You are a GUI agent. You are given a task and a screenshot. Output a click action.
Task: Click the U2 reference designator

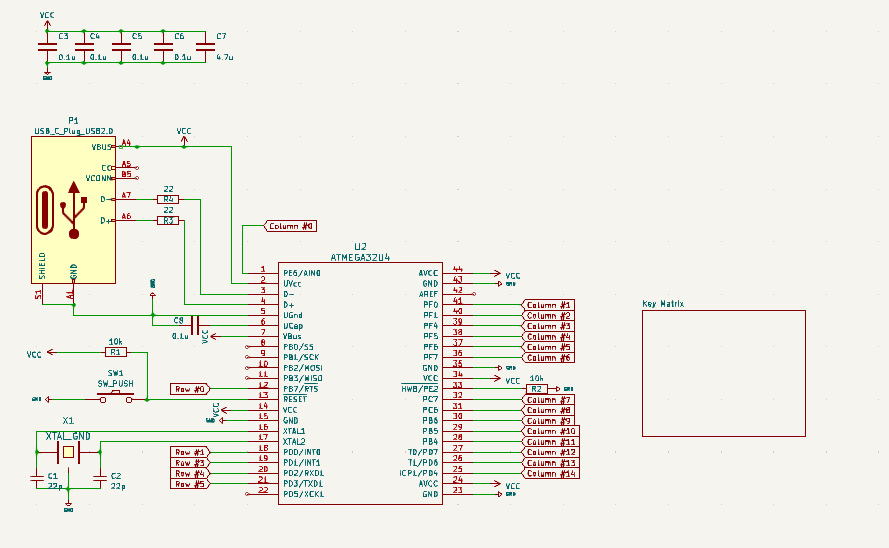pos(360,247)
